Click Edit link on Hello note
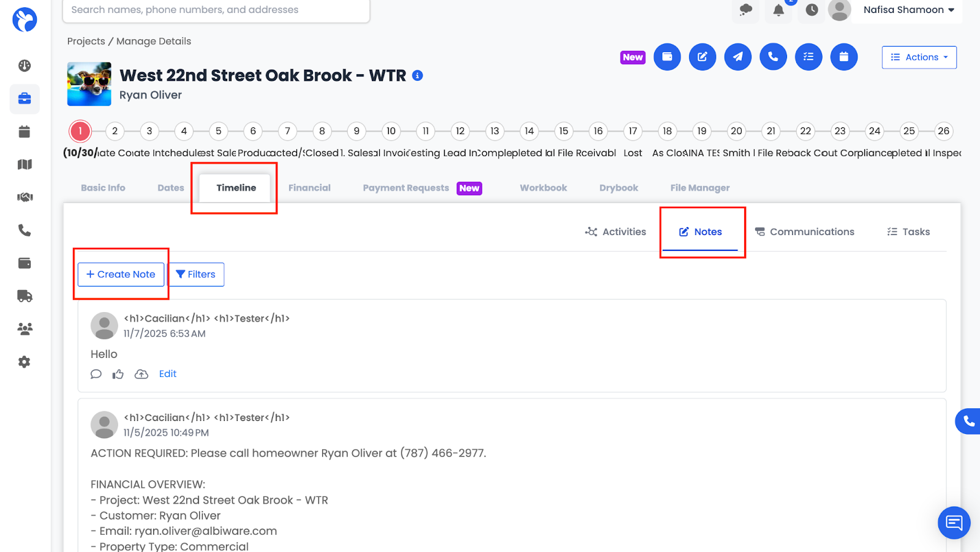This screenshot has height=552, width=980. tap(167, 374)
